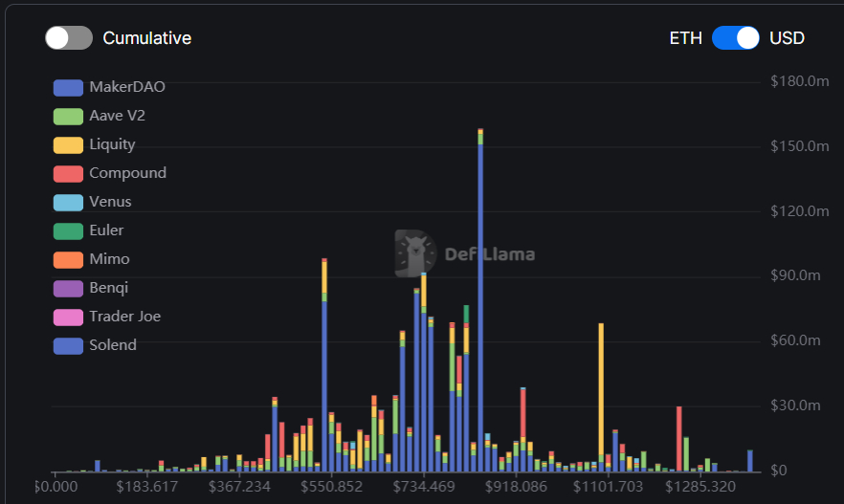Toggle the Cumulative switch
844x504 pixels.
click(x=68, y=38)
